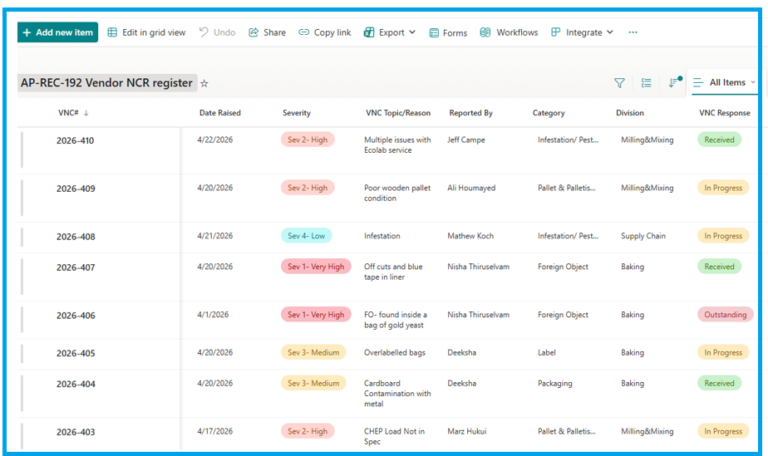This screenshot has height=456, width=768.
Task: Favorite the list with the star icon
Action: click(x=204, y=83)
